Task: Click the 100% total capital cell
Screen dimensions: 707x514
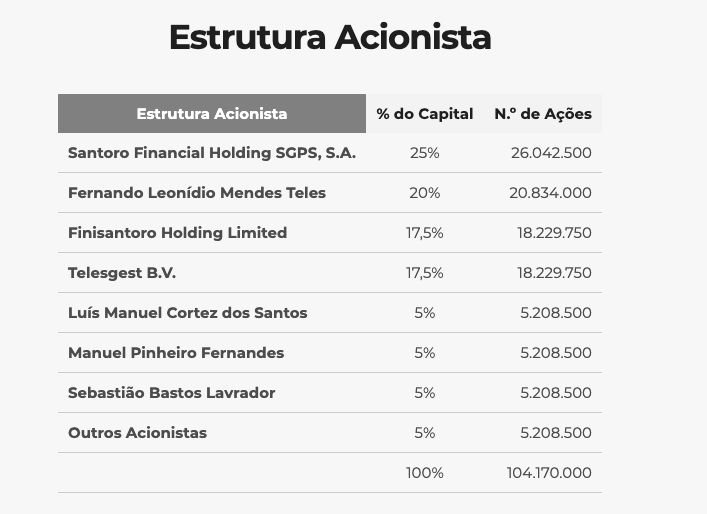Action: click(425, 473)
